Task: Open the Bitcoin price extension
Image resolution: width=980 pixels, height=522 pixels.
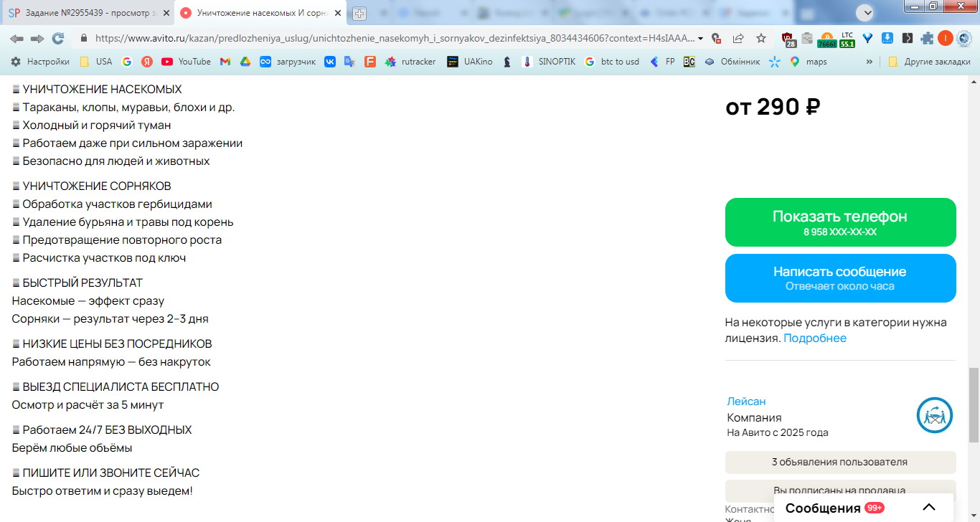Action: coord(826,39)
